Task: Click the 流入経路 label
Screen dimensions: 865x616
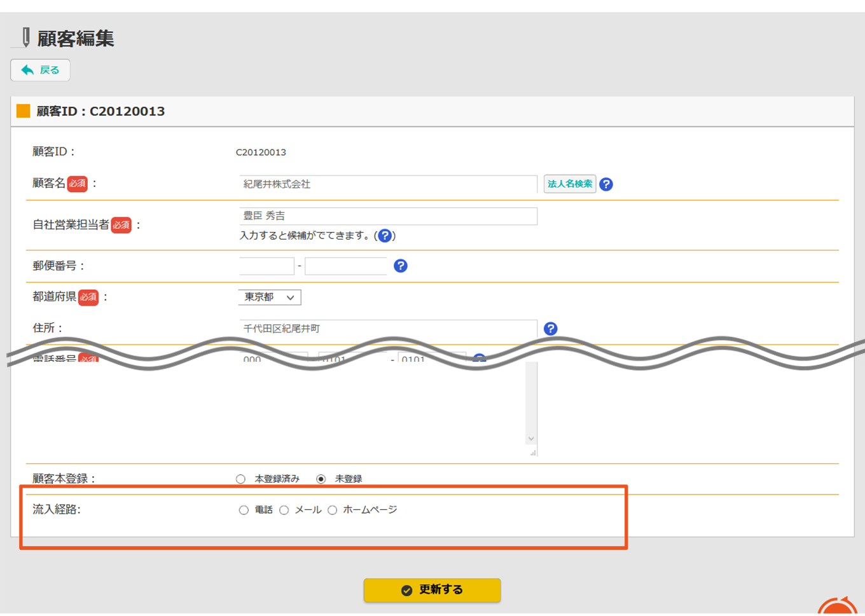Action: (x=57, y=510)
